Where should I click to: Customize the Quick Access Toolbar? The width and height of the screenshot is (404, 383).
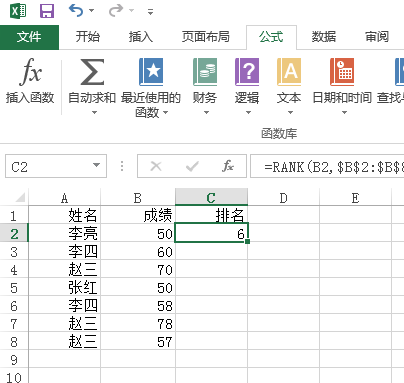pyautogui.click(x=151, y=12)
